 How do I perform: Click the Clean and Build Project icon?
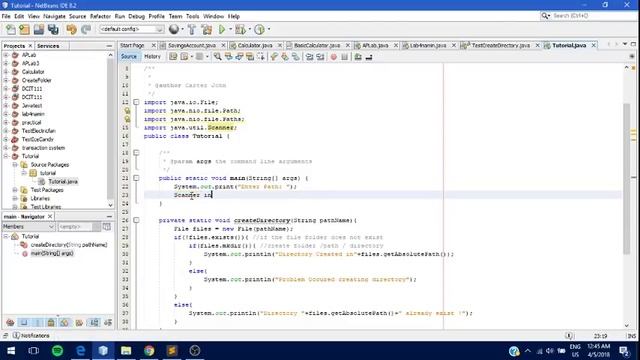207,29
